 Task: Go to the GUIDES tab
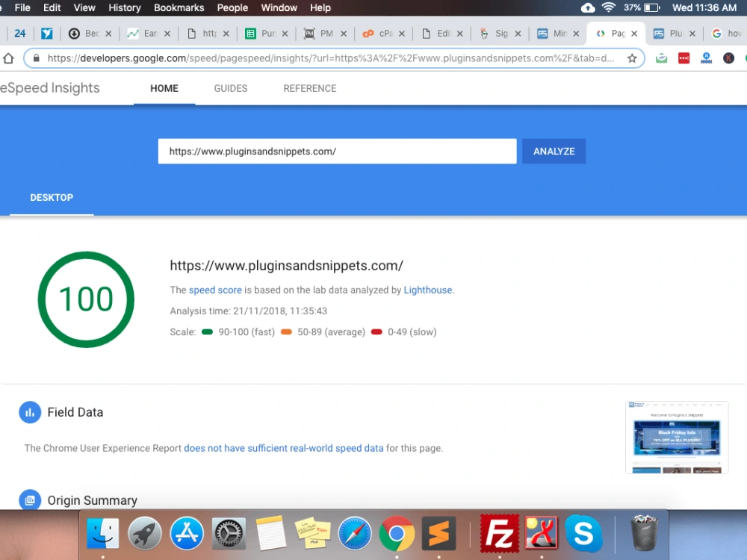pyautogui.click(x=231, y=89)
